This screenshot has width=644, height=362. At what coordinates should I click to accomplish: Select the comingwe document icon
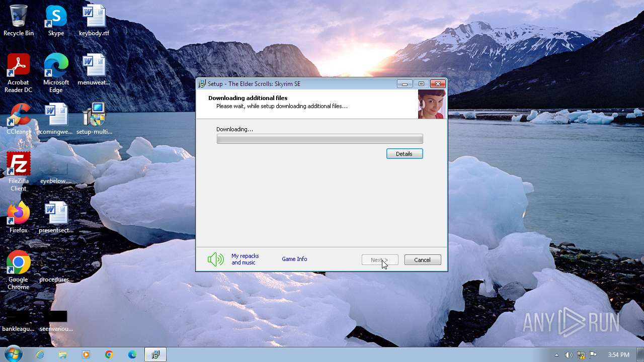click(56, 119)
